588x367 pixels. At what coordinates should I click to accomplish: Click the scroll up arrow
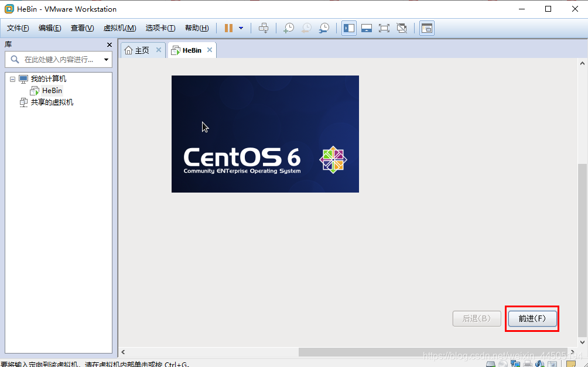(x=582, y=64)
